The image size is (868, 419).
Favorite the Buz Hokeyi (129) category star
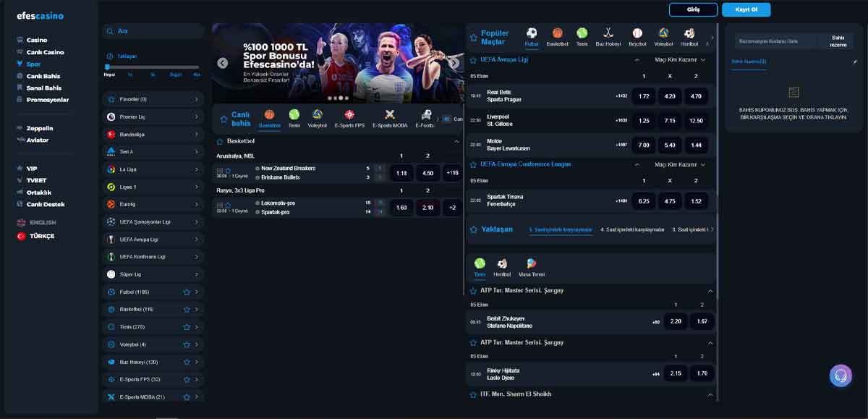(x=187, y=362)
